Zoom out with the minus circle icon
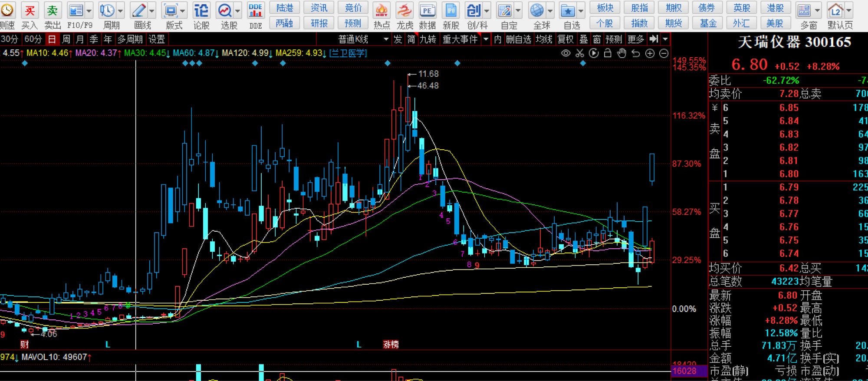868x381 pixels. tap(664, 53)
